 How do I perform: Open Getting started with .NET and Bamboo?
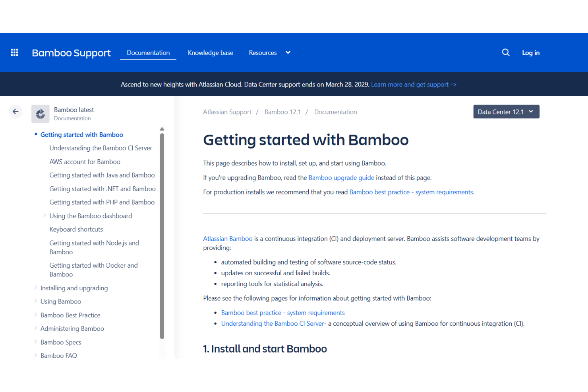tap(103, 189)
